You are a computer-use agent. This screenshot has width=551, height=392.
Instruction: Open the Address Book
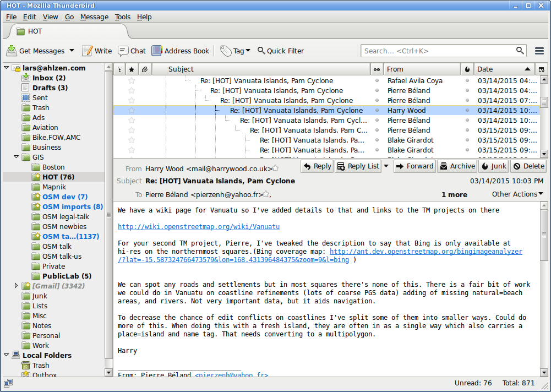[x=181, y=51]
